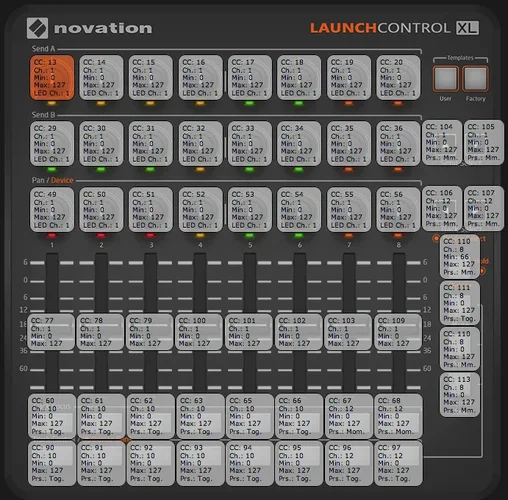
Task: Pick the Pan knob CC: 55
Action: click(x=349, y=209)
